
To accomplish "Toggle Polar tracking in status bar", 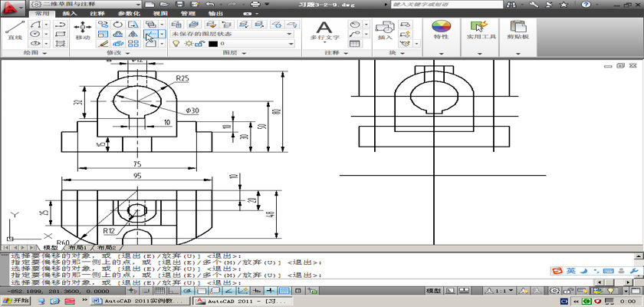I will pos(187,291).
